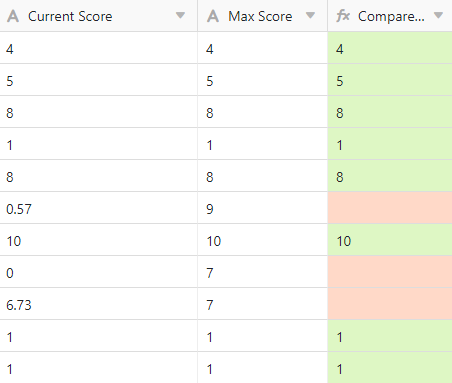Click the green Compare cell showing 10
The width and height of the screenshot is (452, 383).
click(x=390, y=240)
